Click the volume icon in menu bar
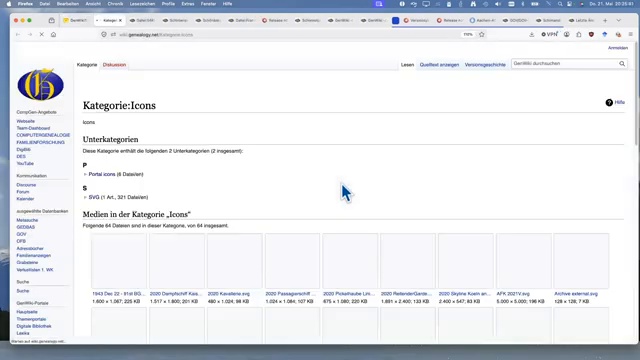This screenshot has width=640, height=360. (498, 4)
